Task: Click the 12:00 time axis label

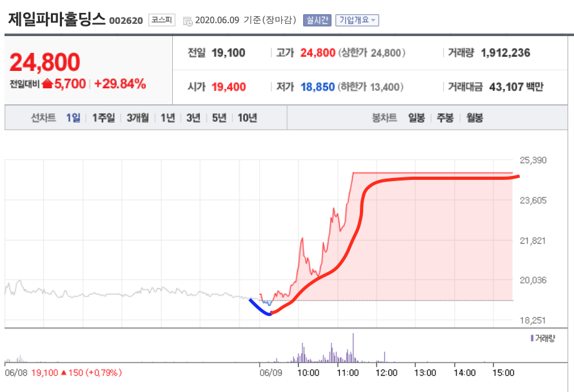Action: (386, 373)
